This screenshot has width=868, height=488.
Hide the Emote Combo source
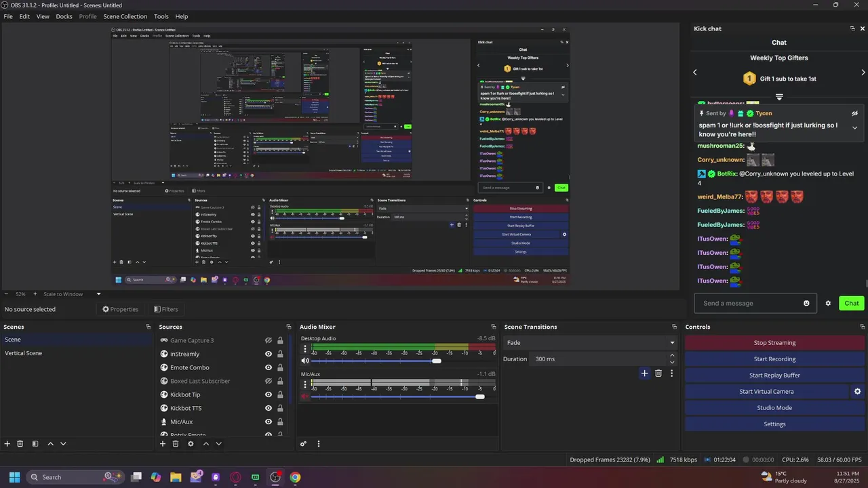click(x=269, y=367)
